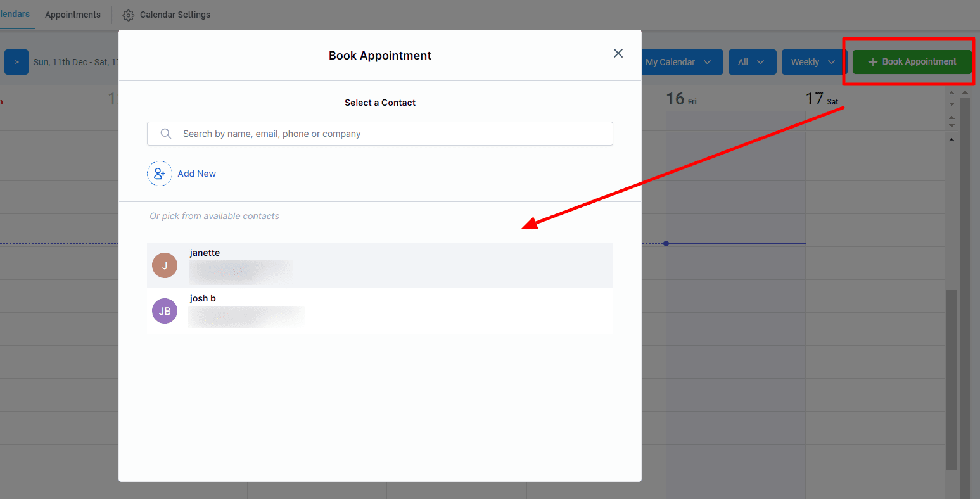The height and width of the screenshot is (499, 980).
Task: Click the plus icon on Book Appointment
Action: (872, 62)
